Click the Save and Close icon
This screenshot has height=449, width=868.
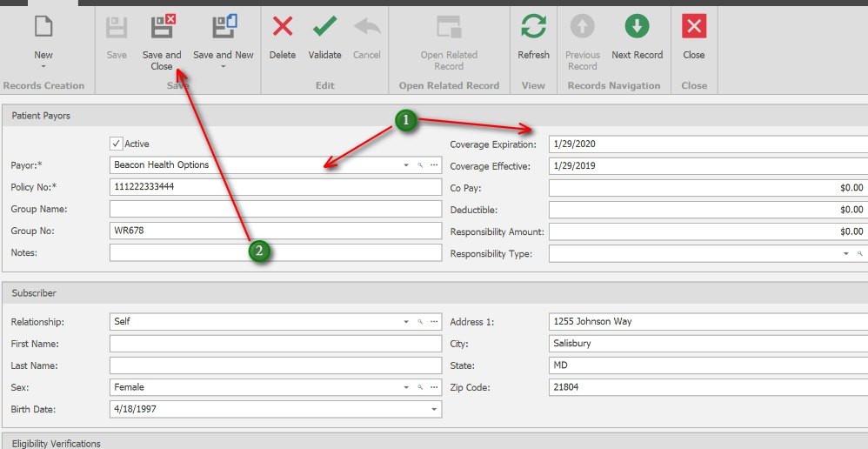coord(162,27)
